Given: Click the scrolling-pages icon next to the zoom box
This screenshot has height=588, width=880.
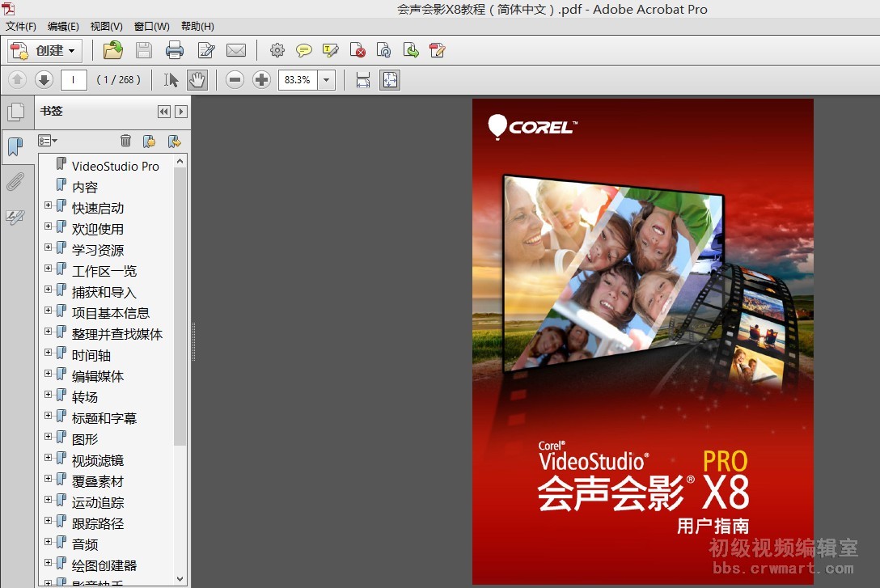Looking at the screenshot, I should click(363, 80).
